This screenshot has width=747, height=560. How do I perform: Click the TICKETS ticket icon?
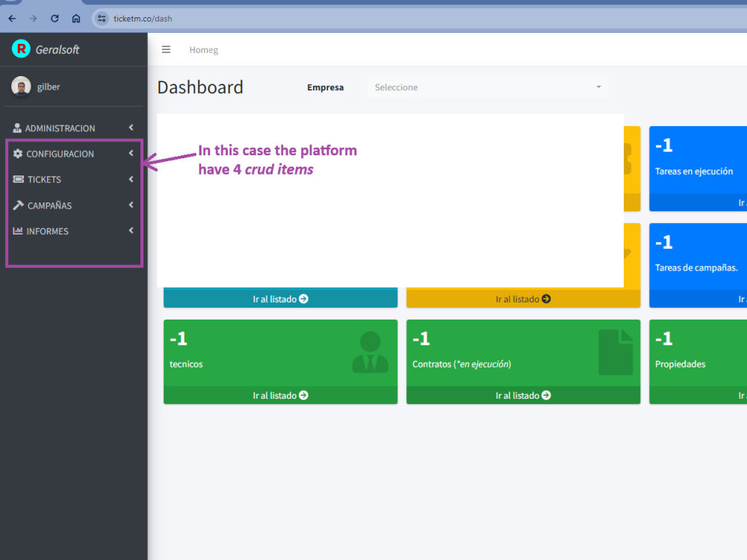click(x=19, y=179)
